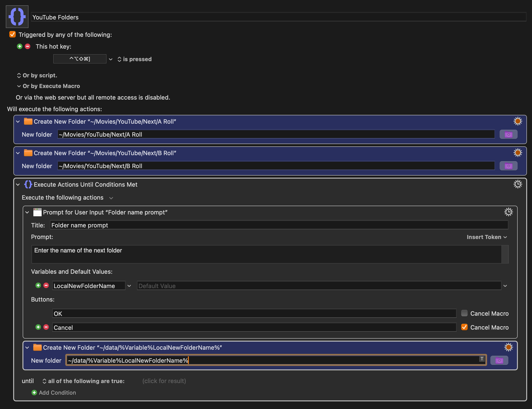Screen dimensions: 532x409
Task: Click green plus to add hot key trigger
Action: pos(20,46)
